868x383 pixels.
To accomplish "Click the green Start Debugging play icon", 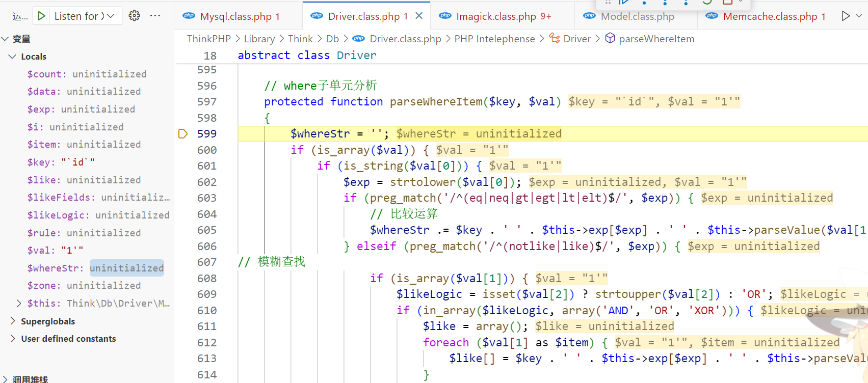I will [41, 16].
